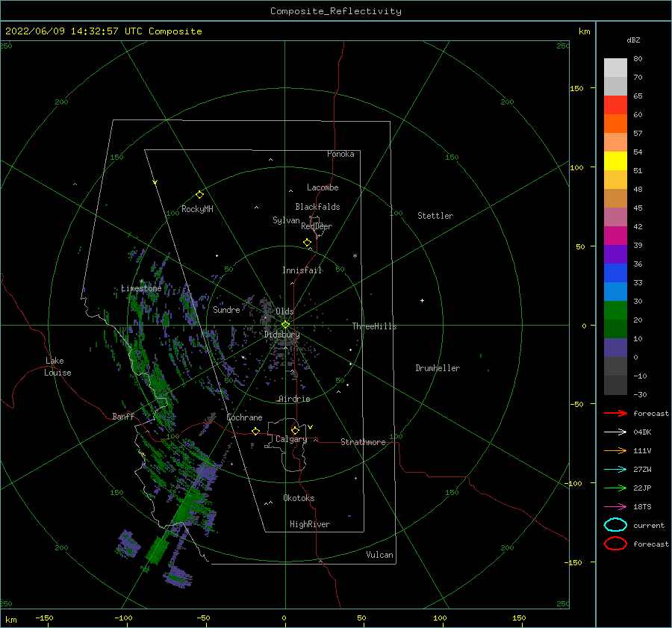Screen dimensions: 672x628
Task: Select the light gray 80-70 dBZ swatch
Action: coord(615,68)
